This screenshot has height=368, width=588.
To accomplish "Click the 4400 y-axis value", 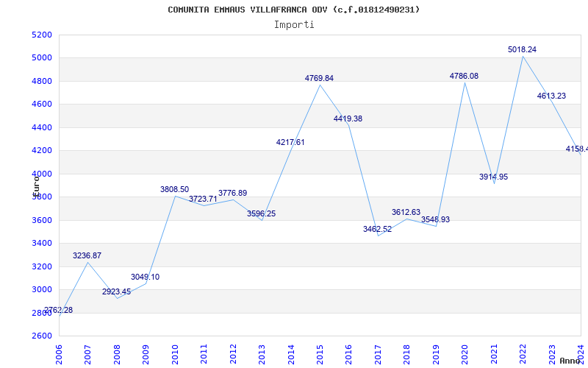I will 43,127.
